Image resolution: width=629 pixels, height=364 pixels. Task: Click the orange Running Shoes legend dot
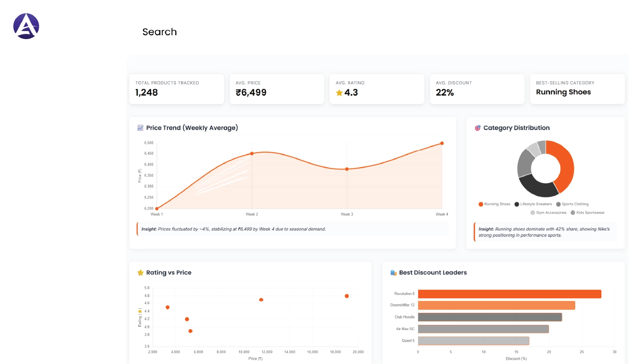point(481,204)
